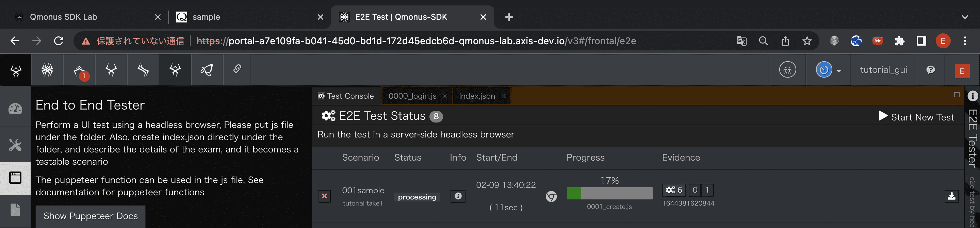Screen dimensions: 980x228
Task: Click the rocket launch icon in toolbar
Action: pos(207,70)
